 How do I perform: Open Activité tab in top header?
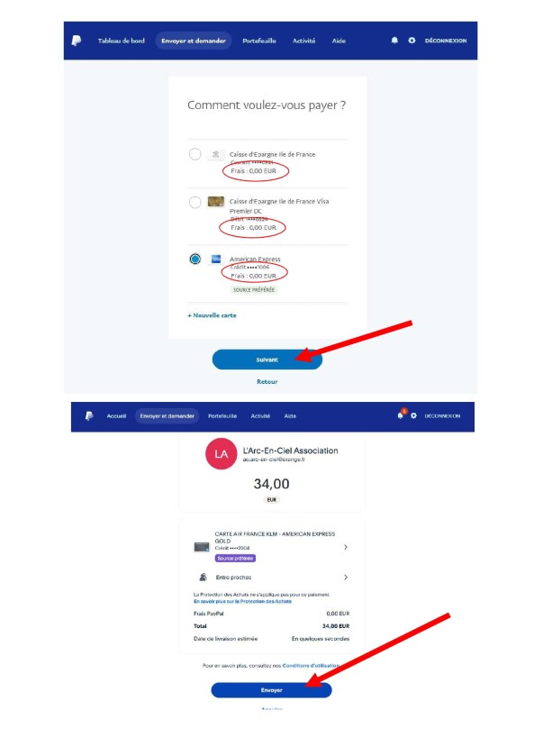[304, 41]
